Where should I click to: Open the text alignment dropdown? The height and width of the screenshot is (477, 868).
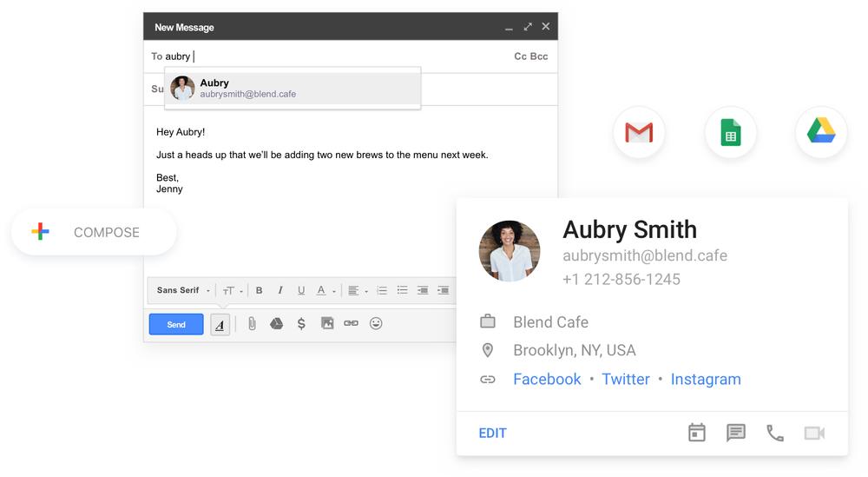point(358,290)
